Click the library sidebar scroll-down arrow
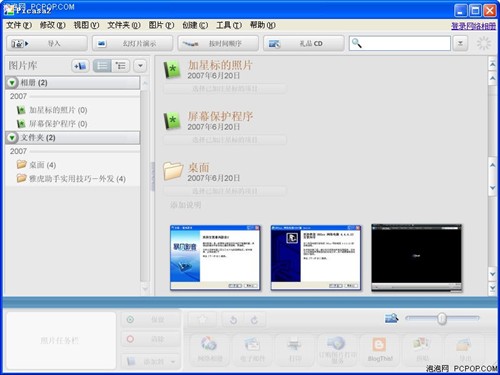 tap(145, 288)
